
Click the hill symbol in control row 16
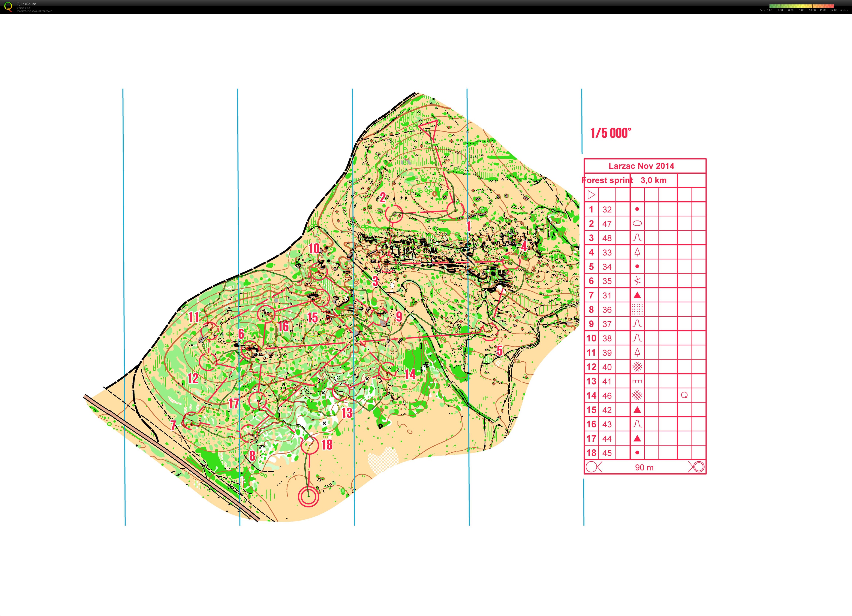click(637, 424)
